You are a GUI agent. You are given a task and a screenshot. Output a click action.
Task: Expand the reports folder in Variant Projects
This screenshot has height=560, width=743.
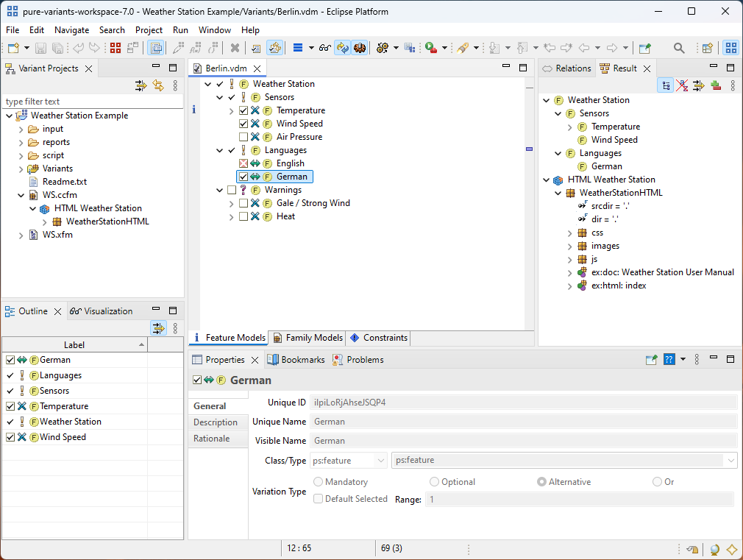click(x=21, y=142)
